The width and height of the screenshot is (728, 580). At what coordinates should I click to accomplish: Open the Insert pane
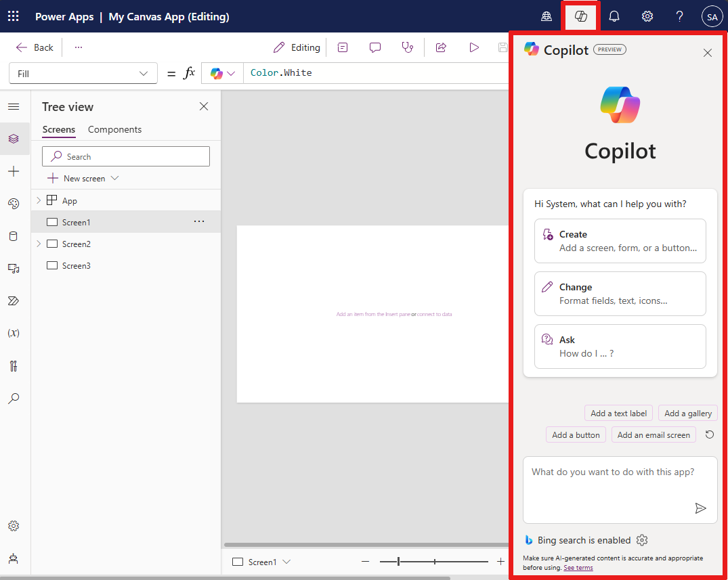click(15, 171)
